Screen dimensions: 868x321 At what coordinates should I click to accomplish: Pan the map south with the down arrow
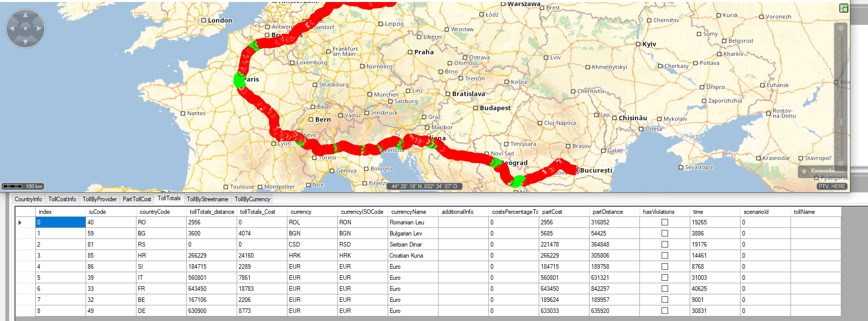pos(25,42)
